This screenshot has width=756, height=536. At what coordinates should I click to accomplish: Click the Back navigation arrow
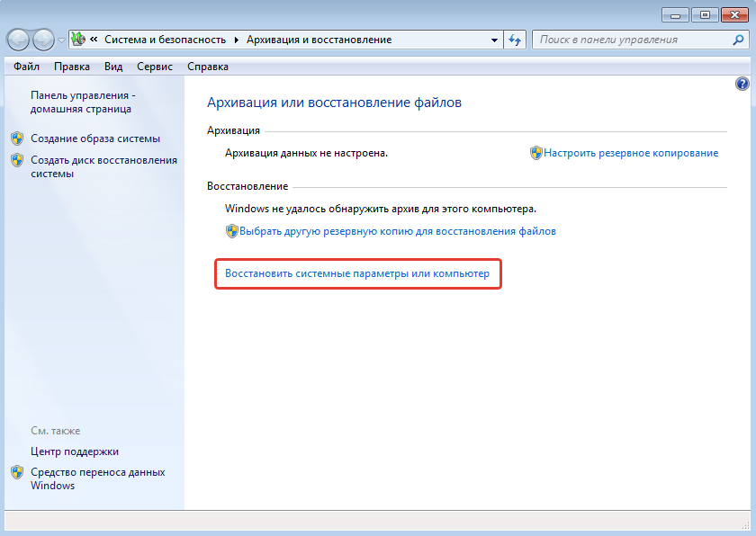(x=18, y=40)
